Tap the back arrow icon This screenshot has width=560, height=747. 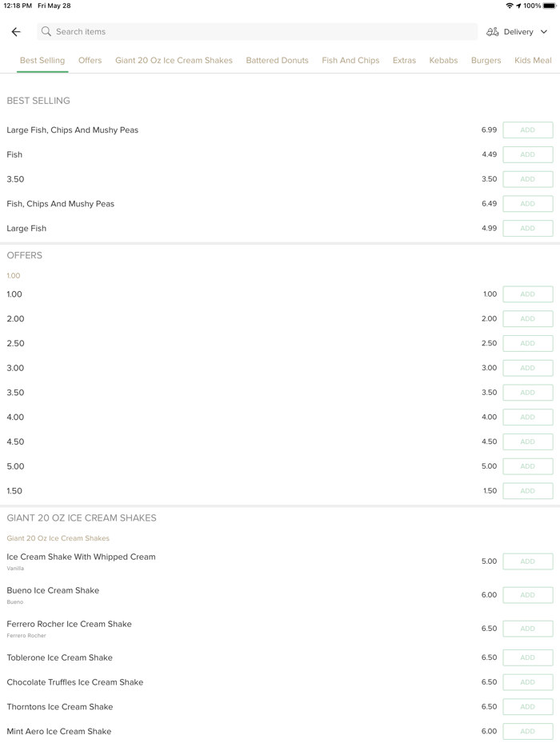(16, 32)
